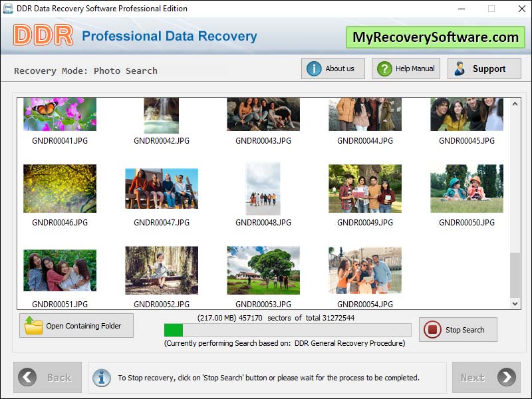Open the GNDR00041.JPG butterfly thumbnail
The image size is (532, 399).
pos(59,114)
